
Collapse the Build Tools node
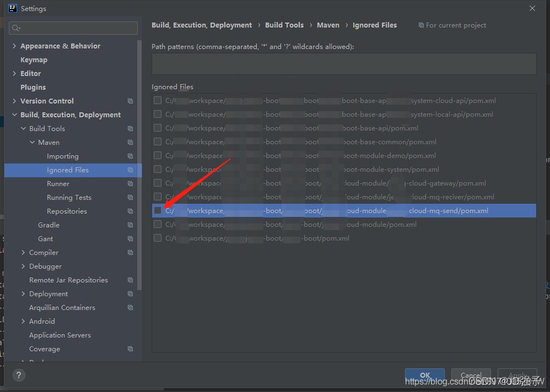(x=23, y=129)
